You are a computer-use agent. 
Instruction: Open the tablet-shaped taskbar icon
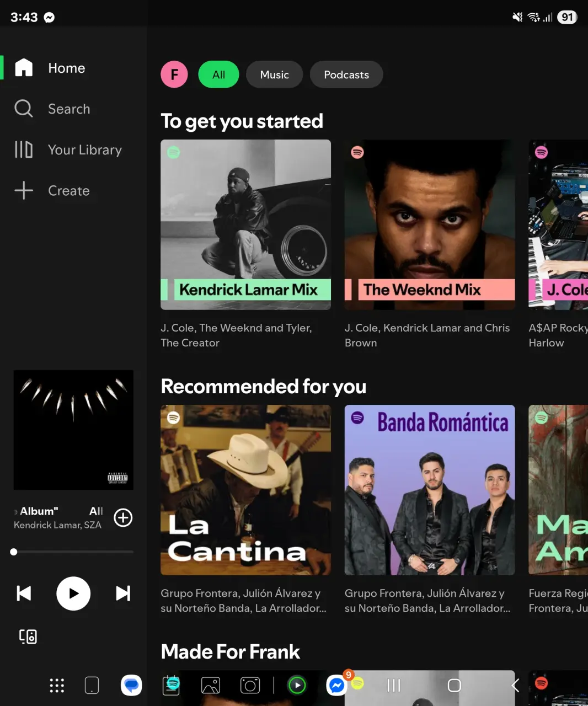click(x=92, y=686)
